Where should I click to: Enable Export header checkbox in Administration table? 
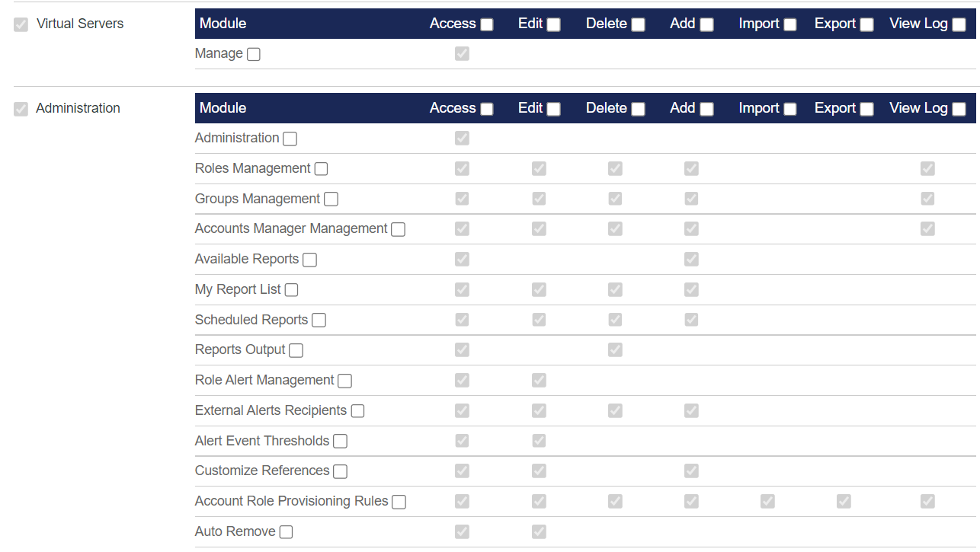coord(866,109)
